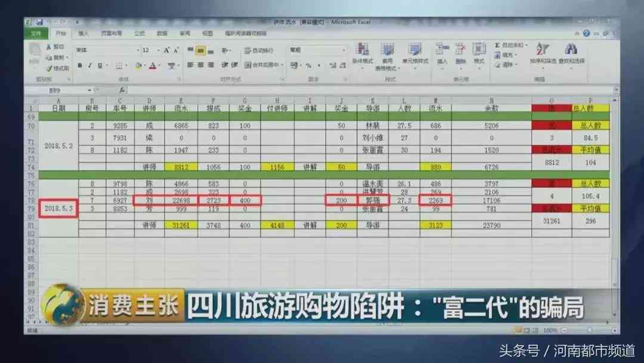The width and height of the screenshot is (644, 363).
Task: Expand the font name dropdown
Action: coord(137,50)
